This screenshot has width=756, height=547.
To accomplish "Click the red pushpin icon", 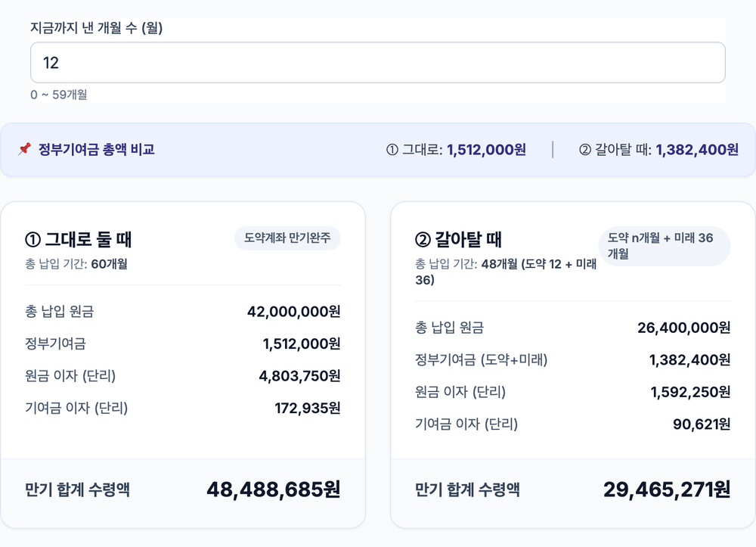I will (25, 150).
